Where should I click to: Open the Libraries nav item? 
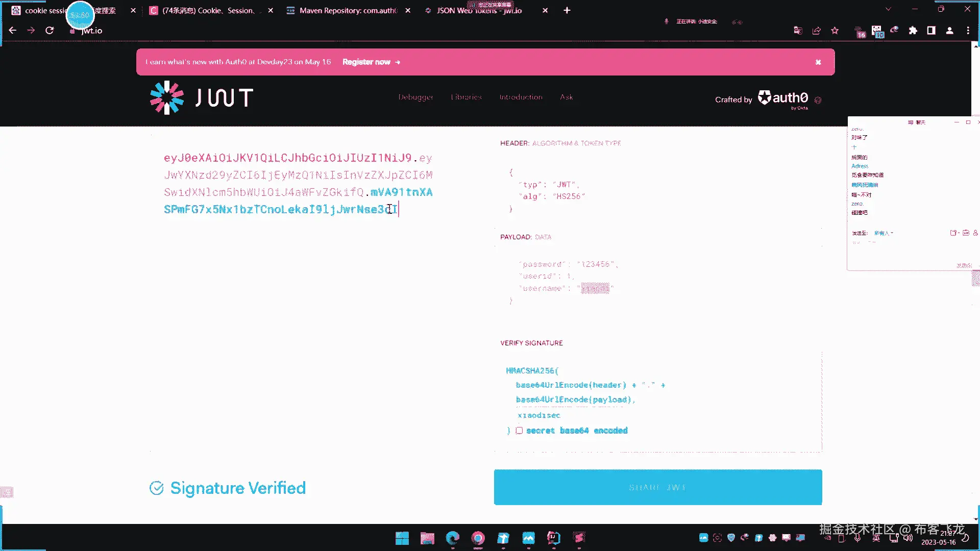pos(466,97)
